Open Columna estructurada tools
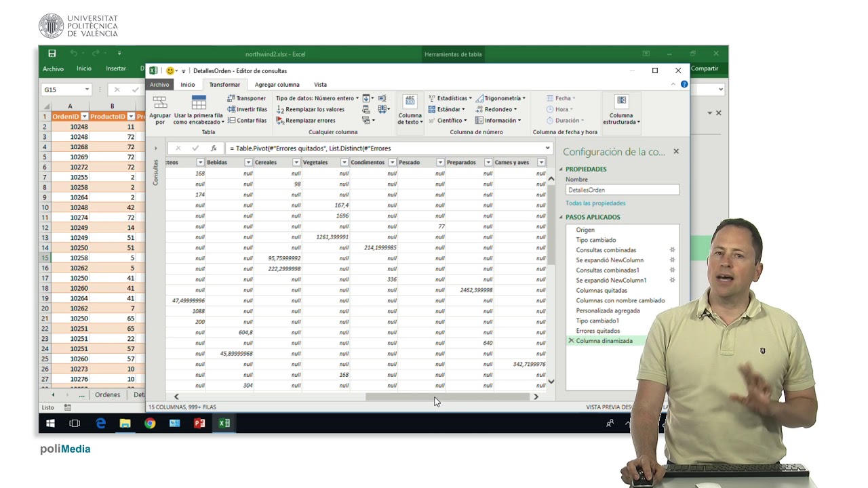The height and width of the screenshot is (488, 868). point(621,110)
